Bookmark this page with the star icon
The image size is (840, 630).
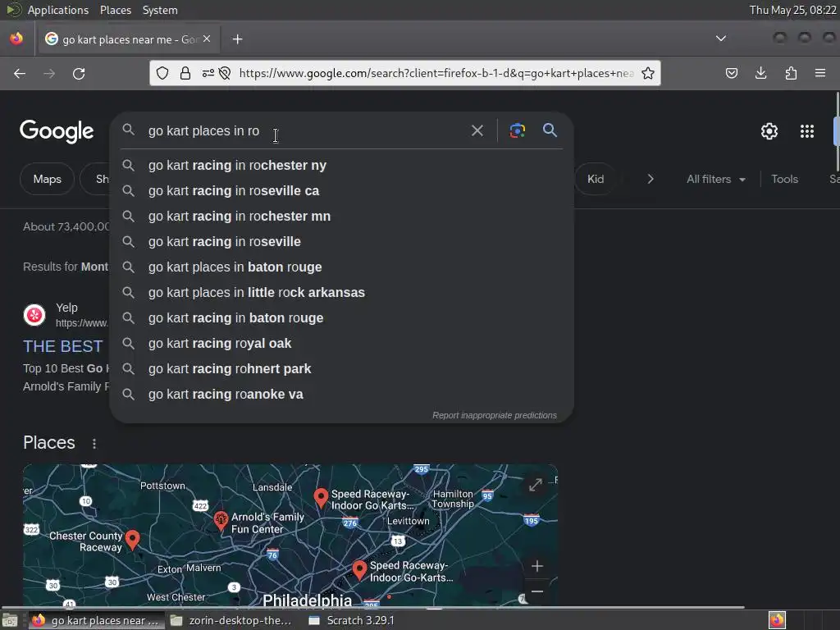click(648, 73)
